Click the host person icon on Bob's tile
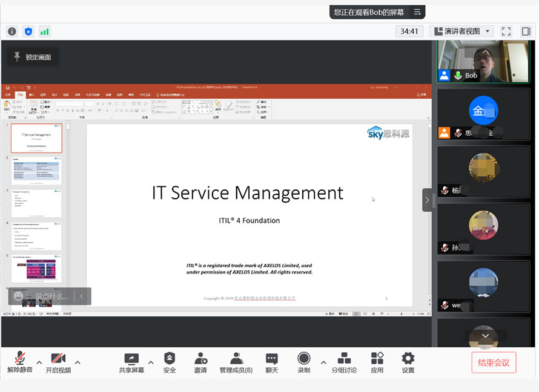Screen dimensions: 539x392 (x=444, y=75)
